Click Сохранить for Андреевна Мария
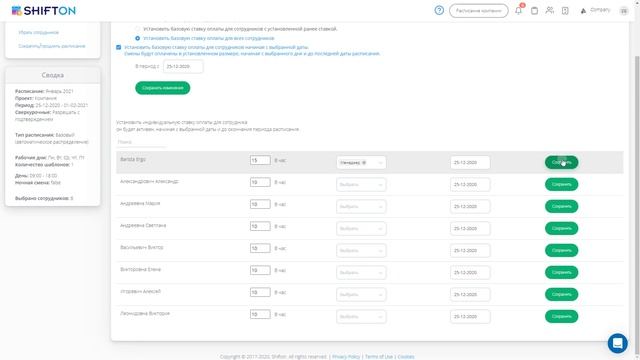 click(561, 207)
